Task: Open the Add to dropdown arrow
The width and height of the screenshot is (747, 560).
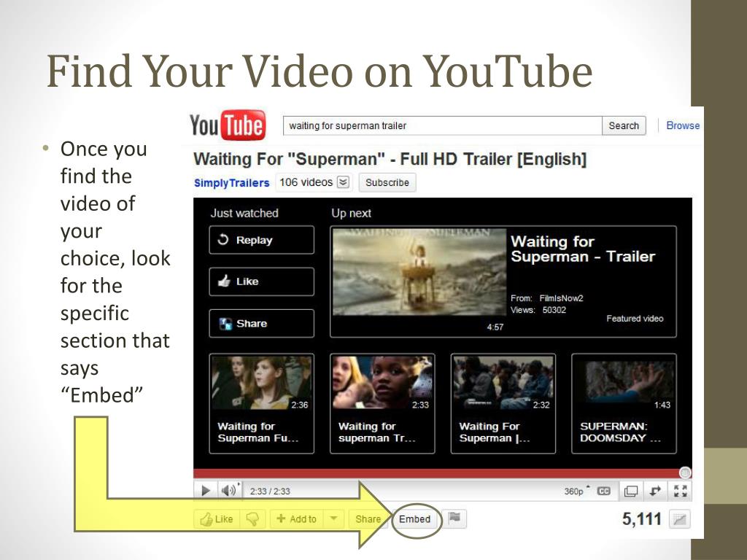Action: (x=334, y=518)
